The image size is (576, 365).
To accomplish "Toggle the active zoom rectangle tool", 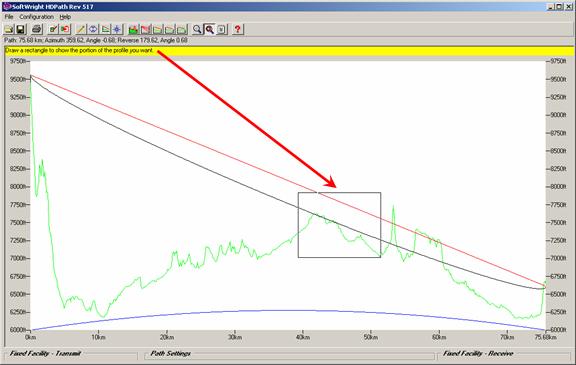I will tap(209, 29).
